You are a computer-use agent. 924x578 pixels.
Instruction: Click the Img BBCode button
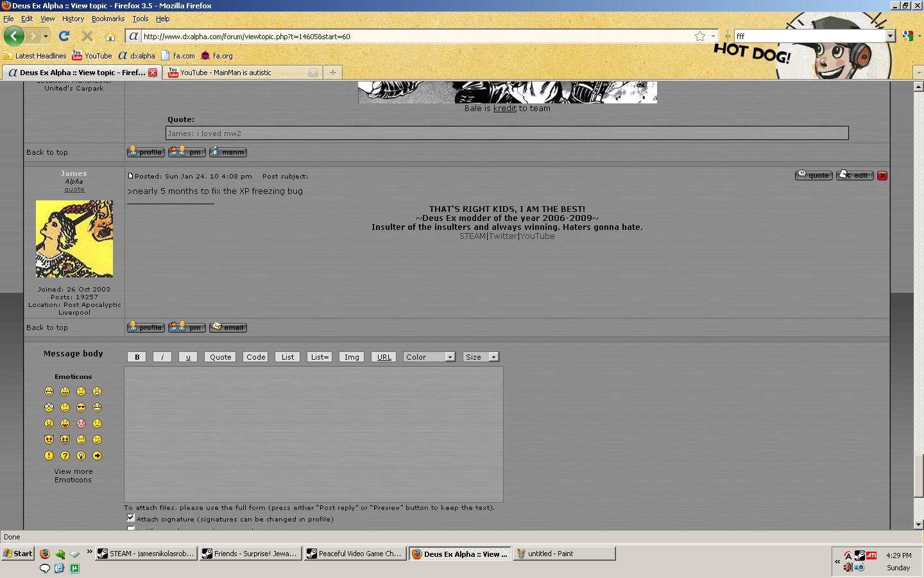coord(352,357)
